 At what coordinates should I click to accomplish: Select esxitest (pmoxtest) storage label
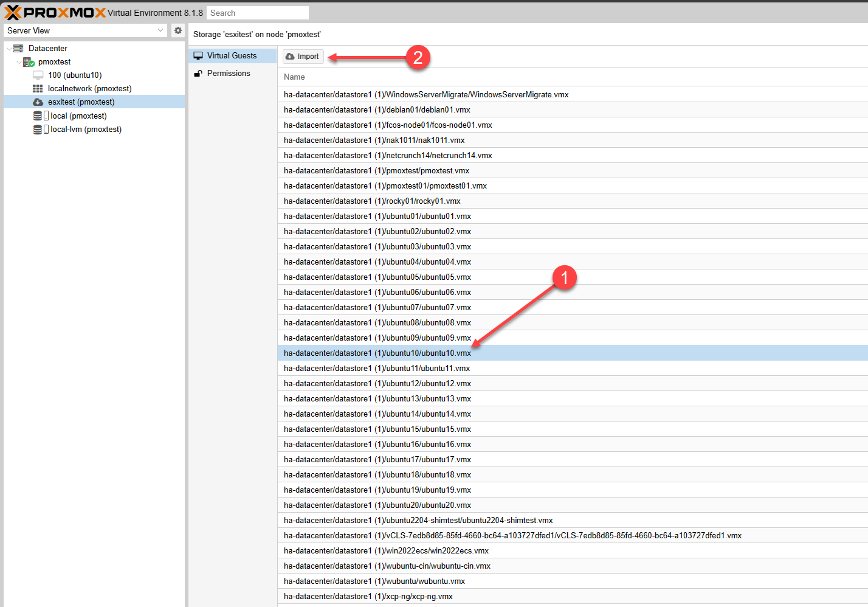[81, 102]
